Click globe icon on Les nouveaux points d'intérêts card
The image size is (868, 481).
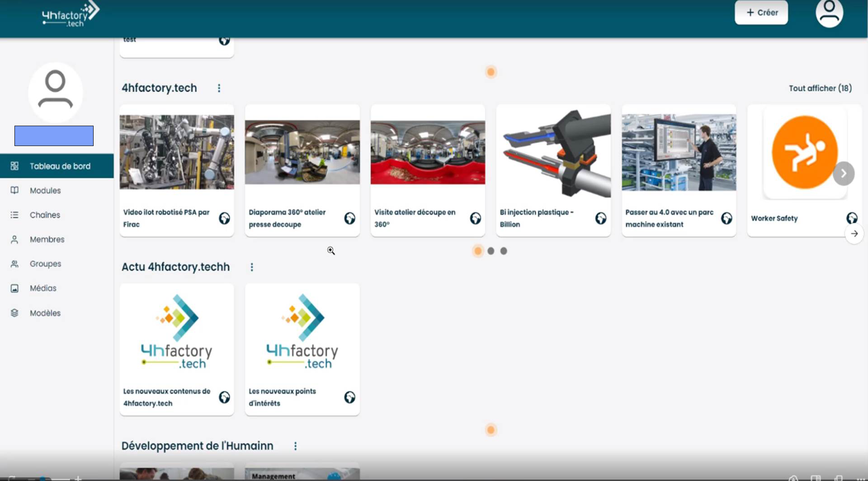pyautogui.click(x=350, y=397)
